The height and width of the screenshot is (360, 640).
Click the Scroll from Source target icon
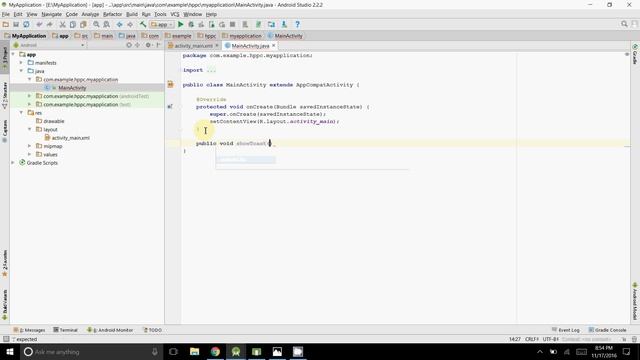[129, 45]
